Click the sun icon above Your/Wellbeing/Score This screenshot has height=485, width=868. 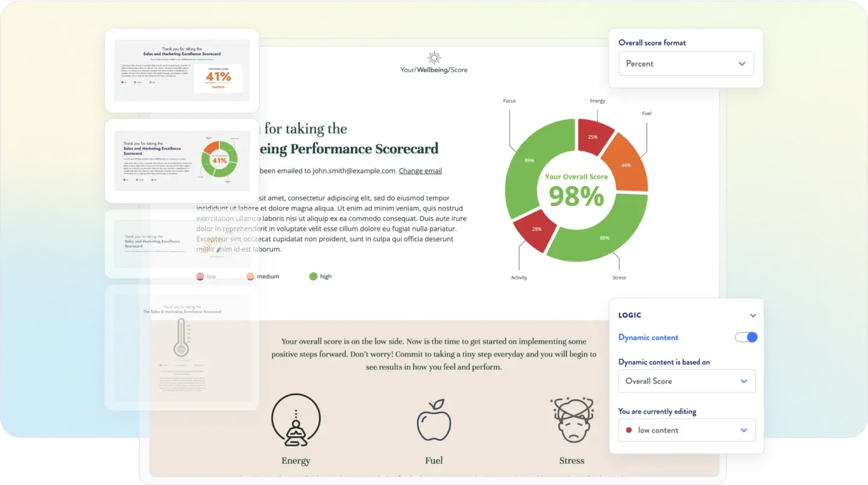(433, 57)
